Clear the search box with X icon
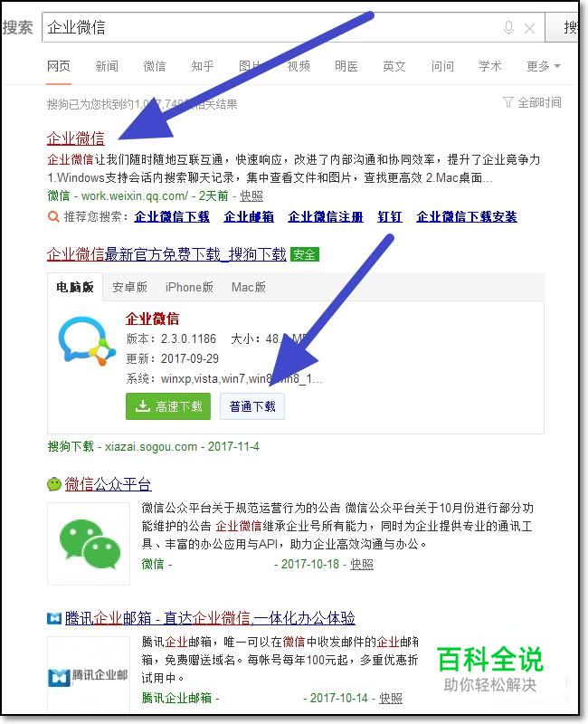588x724 pixels. point(529,29)
